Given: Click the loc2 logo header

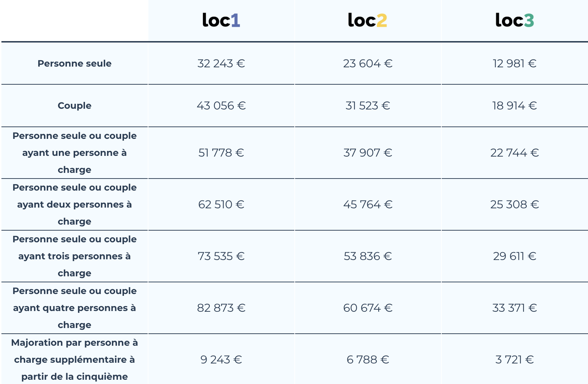Looking at the screenshot, I should click(367, 20).
